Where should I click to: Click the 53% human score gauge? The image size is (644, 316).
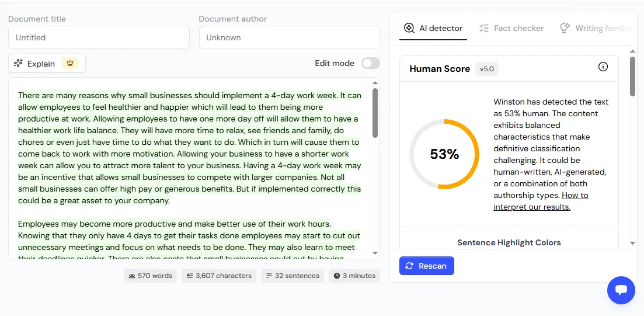(444, 154)
